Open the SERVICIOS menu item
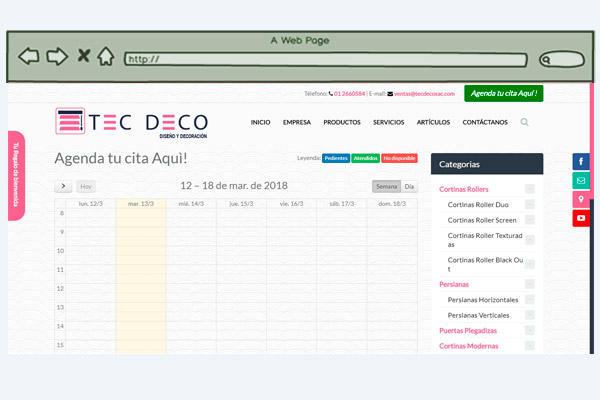This screenshot has height=400, width=600. tap(388, 122)
